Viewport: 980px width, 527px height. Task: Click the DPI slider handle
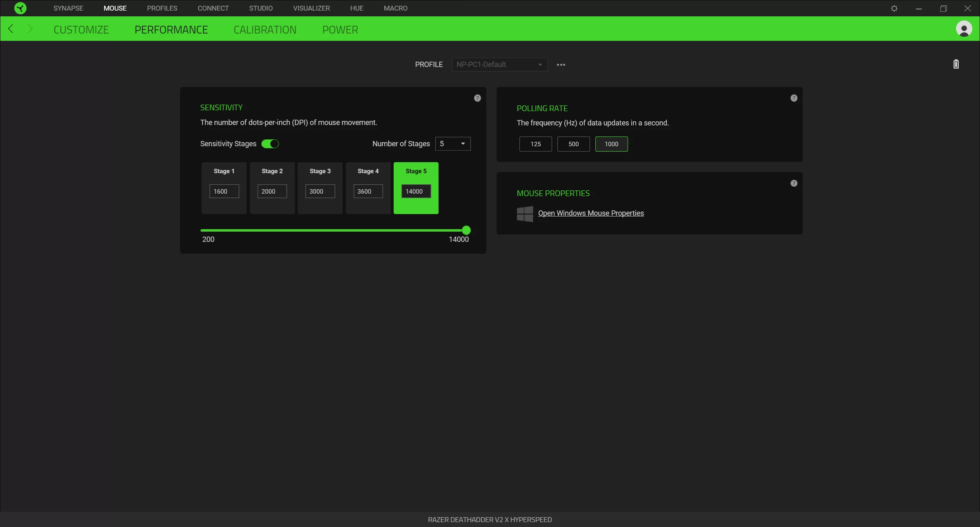click(x=466, y=230)
